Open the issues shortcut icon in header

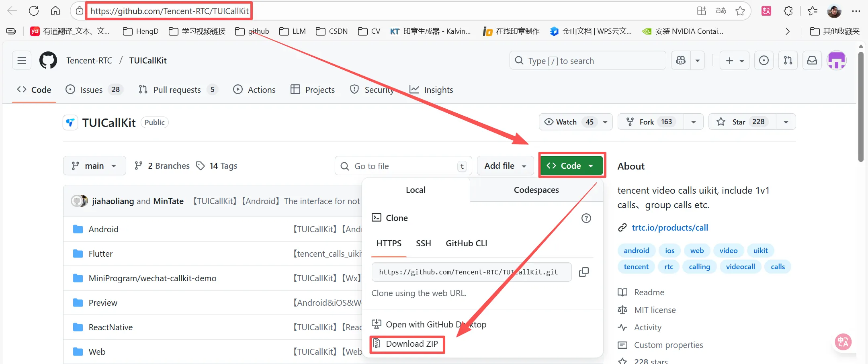764,61
